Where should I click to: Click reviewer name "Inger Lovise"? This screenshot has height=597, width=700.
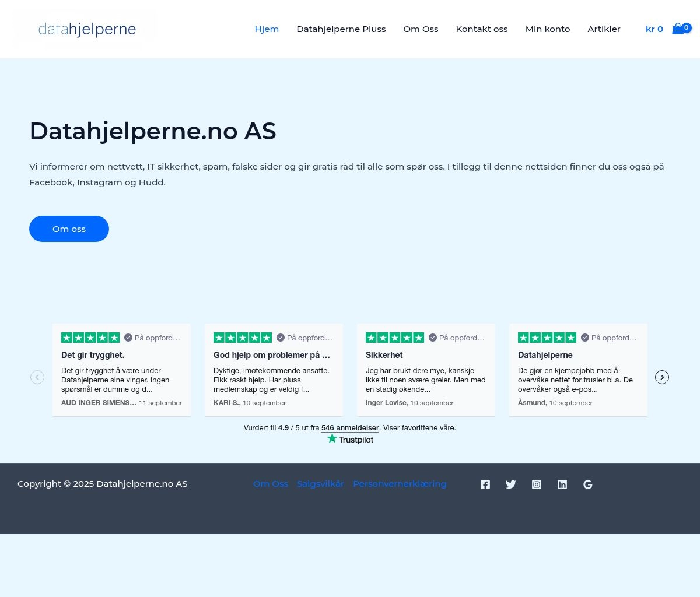tap(387, 403)
